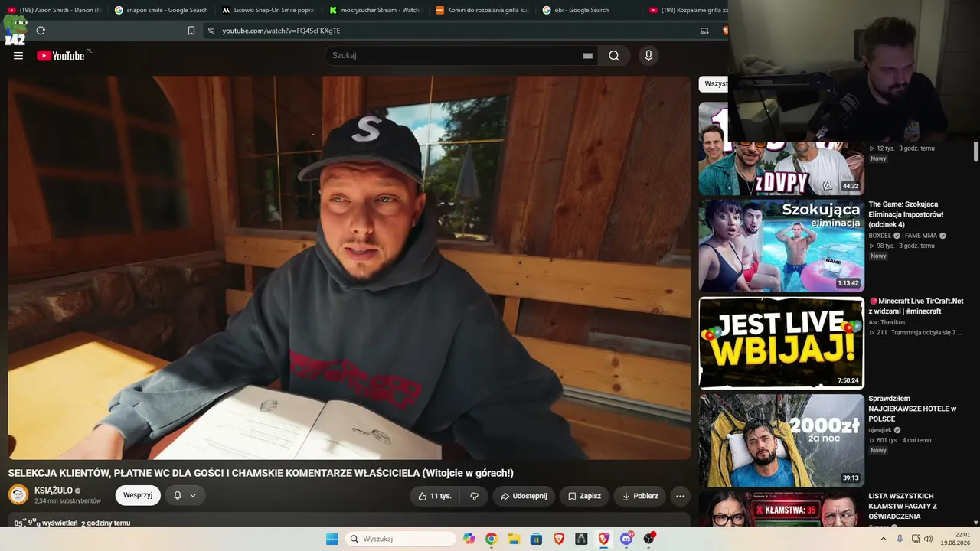Dislike the video

click(x=474, y=496)
